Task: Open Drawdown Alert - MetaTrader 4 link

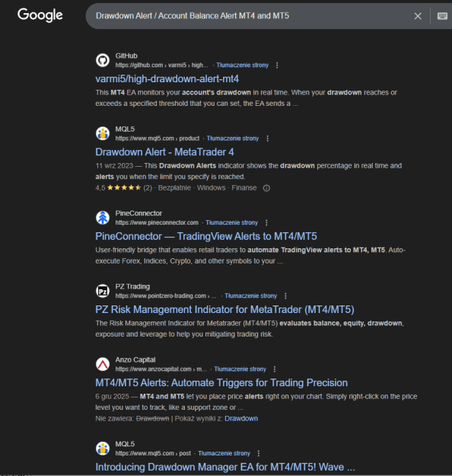Action: click(x=164, y=152)
